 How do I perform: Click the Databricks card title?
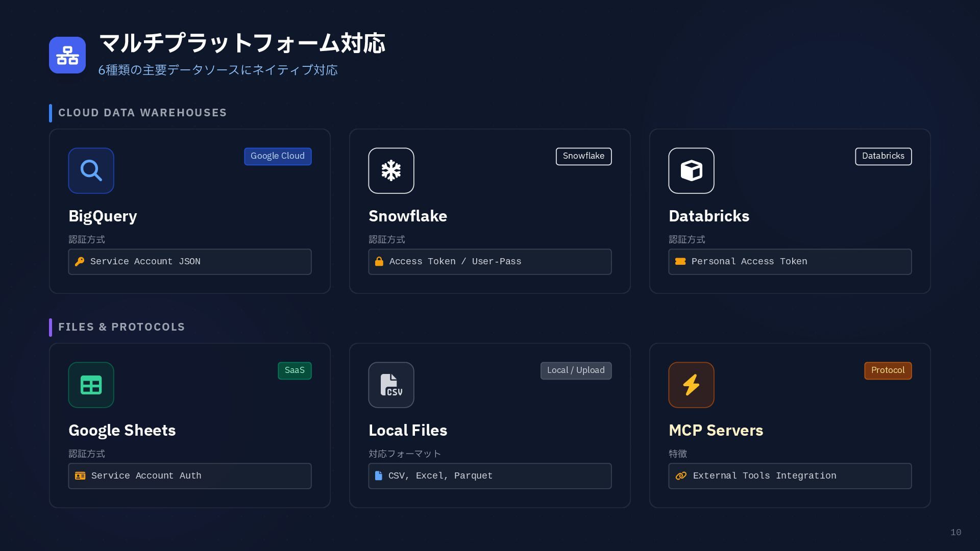pyautogui.click(x=709, y=216)
